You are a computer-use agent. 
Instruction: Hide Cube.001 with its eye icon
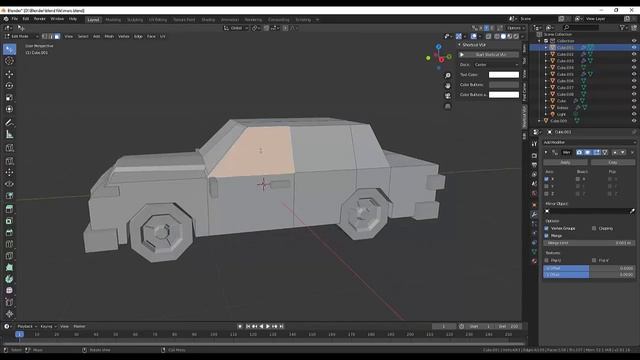634,47
